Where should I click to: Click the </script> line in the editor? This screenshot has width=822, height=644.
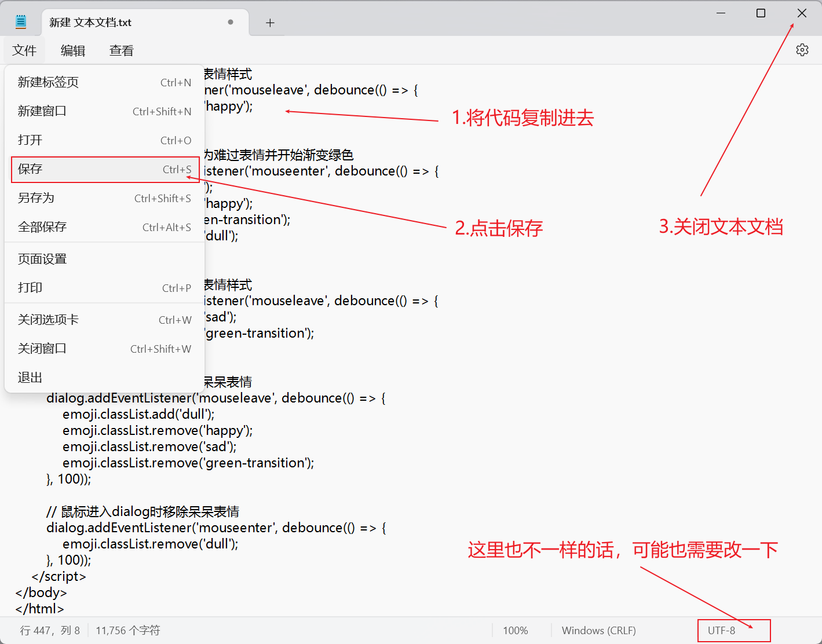point(59,576)
